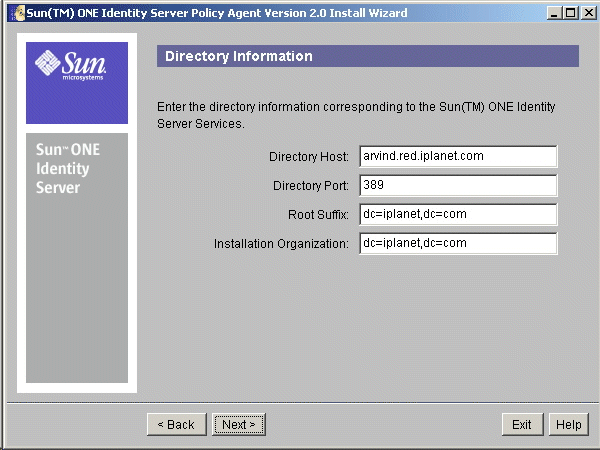This screenshot has height=450, width=600.
Task: Exit the install wizard
Action: coord(522,424)
